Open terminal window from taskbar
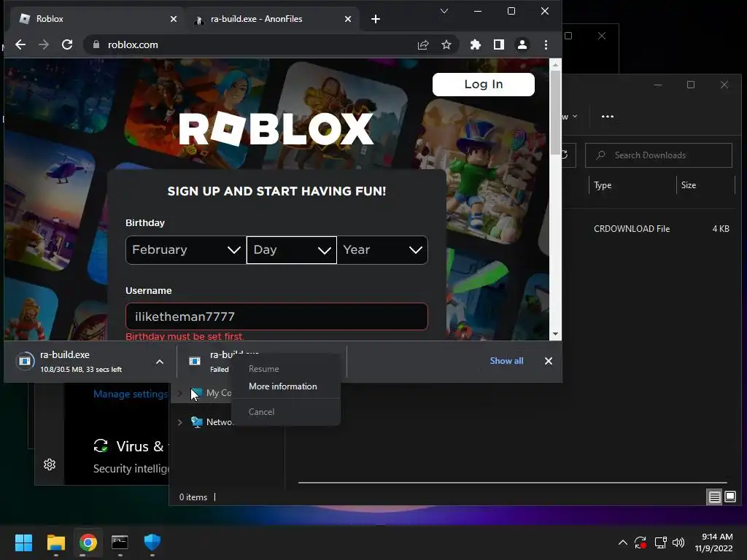The width and height of the screenshot is (747, 560). click(x=120, y=542)
